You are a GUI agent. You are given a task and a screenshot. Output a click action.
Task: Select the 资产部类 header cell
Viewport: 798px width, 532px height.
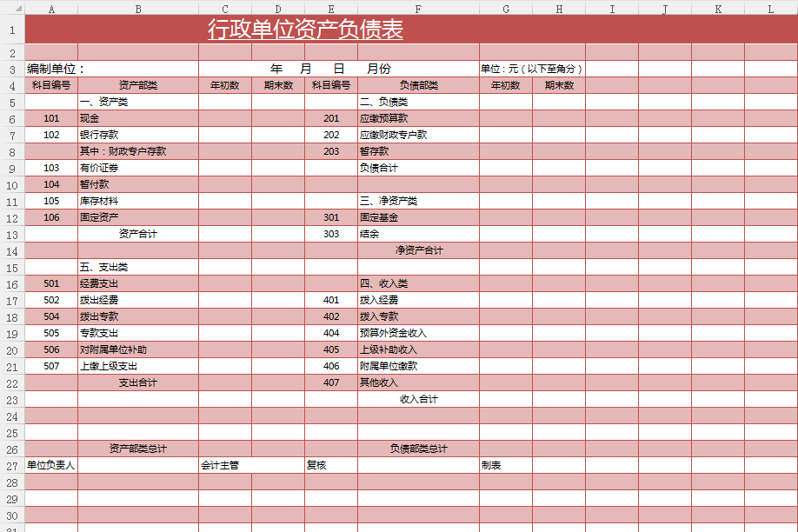click(x=138, y=85)
